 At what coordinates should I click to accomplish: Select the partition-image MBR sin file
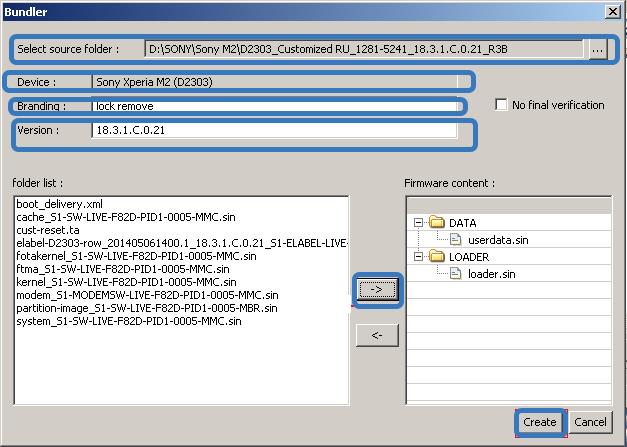(147, 308)
